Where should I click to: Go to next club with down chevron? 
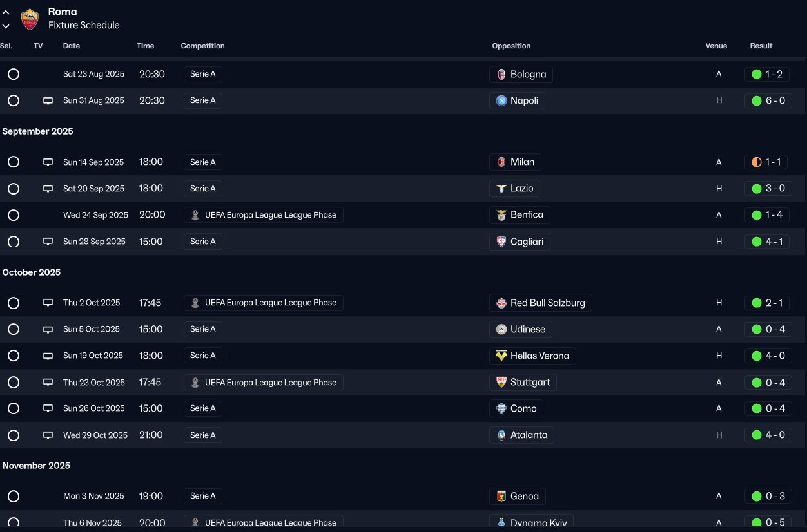coord(6,26)
